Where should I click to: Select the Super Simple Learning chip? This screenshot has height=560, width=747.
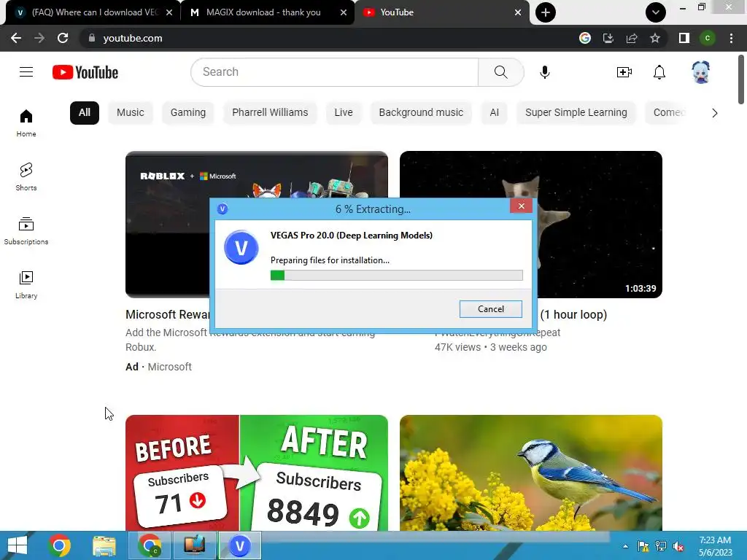(576, 113)
